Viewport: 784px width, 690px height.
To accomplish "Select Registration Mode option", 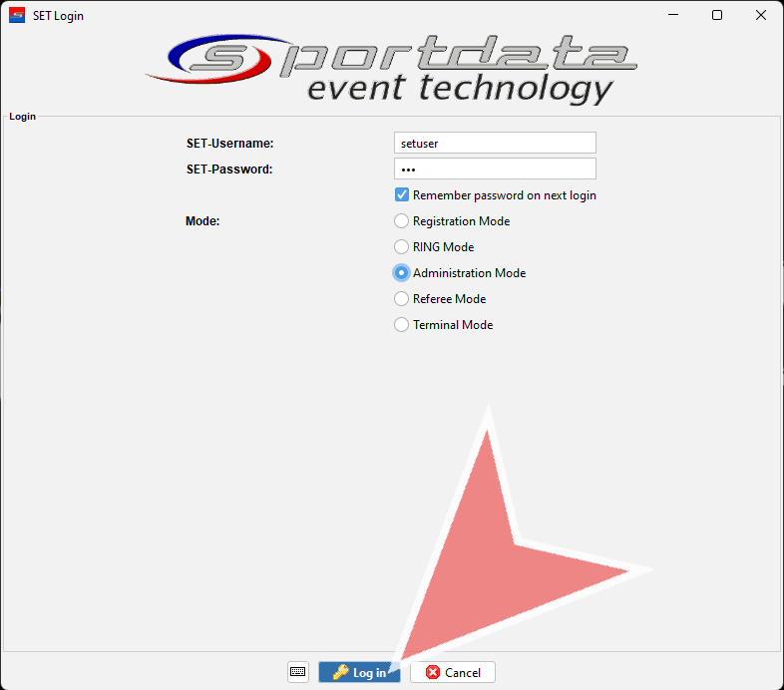I will 402,221.
